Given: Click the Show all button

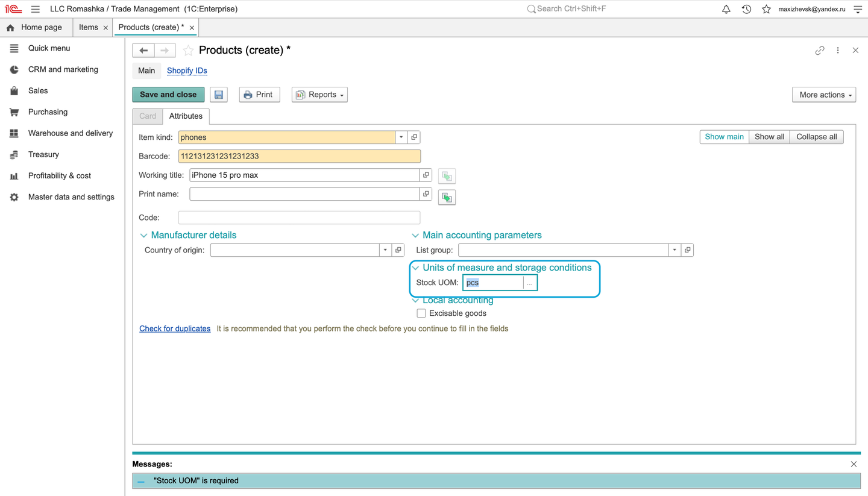Looking at the screenshot, I should [x=769, y=137].
